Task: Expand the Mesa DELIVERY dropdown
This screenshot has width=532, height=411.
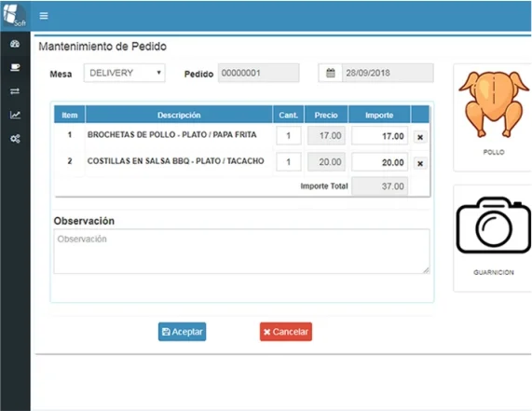Action: 125,73
